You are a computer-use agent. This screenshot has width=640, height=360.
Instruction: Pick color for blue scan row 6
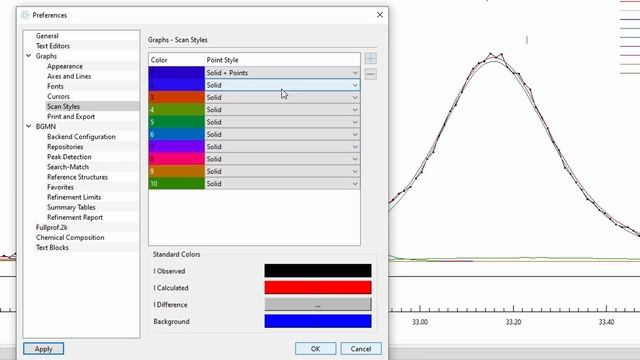click(176, 134)
